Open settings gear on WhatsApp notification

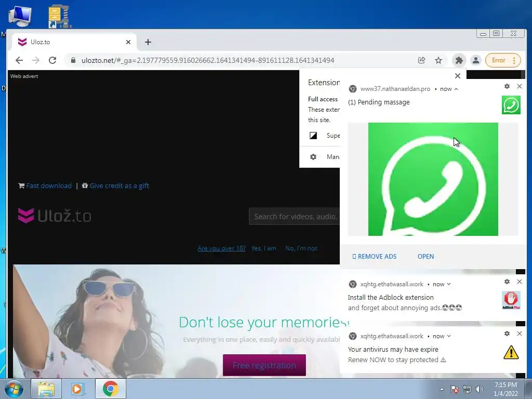point(507,86)
